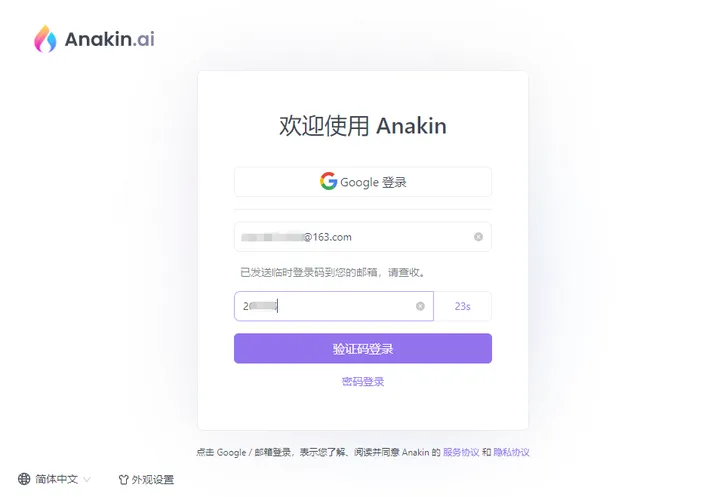Click the Anakin.ai flame logo icon
The width and height of the screenshot is (720, 497).
[45, 39]
